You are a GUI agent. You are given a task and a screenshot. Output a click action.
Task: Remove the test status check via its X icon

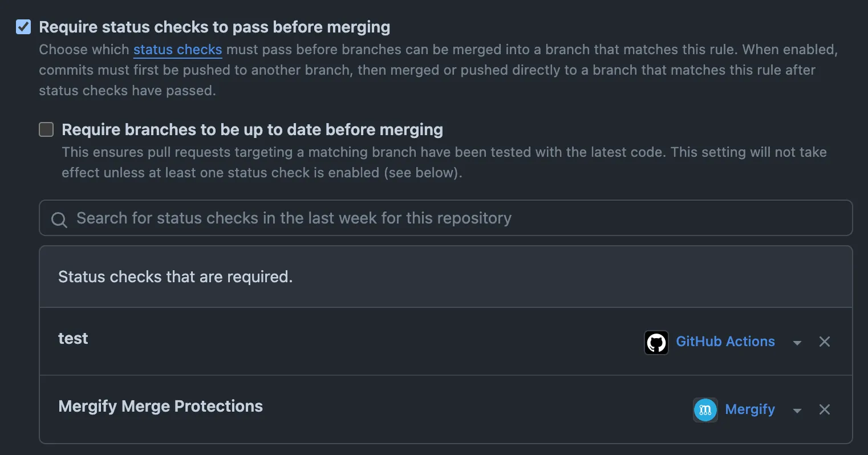tap(824, 342)
